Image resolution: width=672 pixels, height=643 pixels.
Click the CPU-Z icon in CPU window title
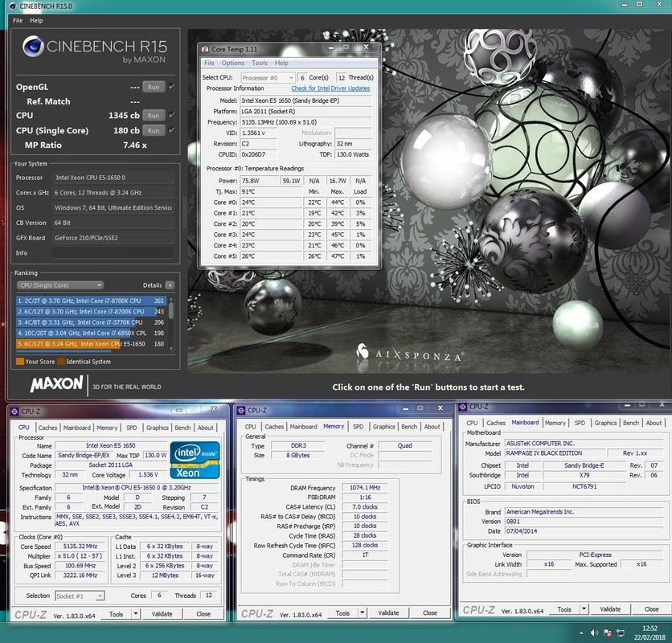(14, 411)
